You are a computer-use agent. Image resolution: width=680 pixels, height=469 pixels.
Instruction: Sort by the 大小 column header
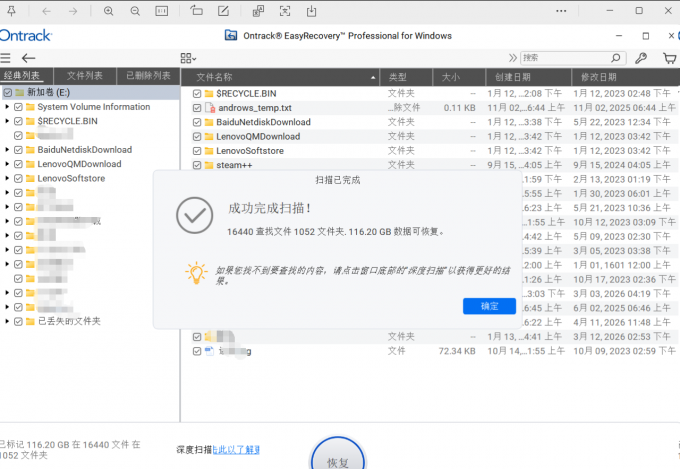(459, 77)
